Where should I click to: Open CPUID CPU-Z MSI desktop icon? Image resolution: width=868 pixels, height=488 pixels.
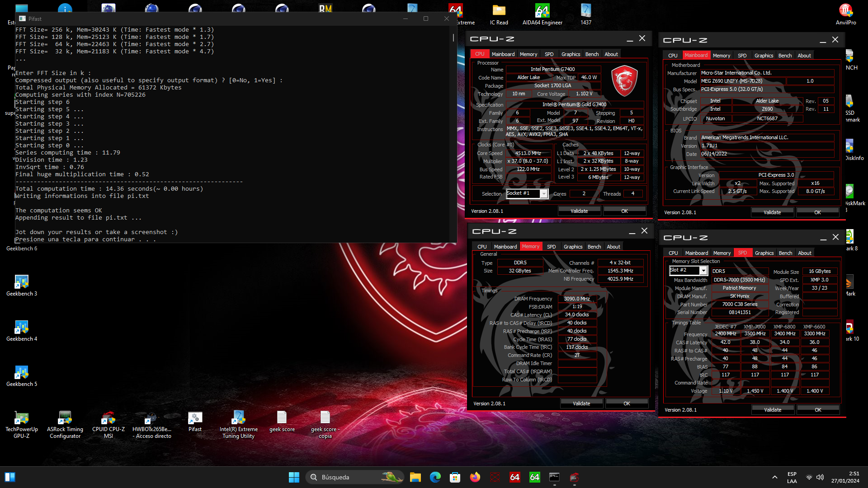[x=108, y=425]
